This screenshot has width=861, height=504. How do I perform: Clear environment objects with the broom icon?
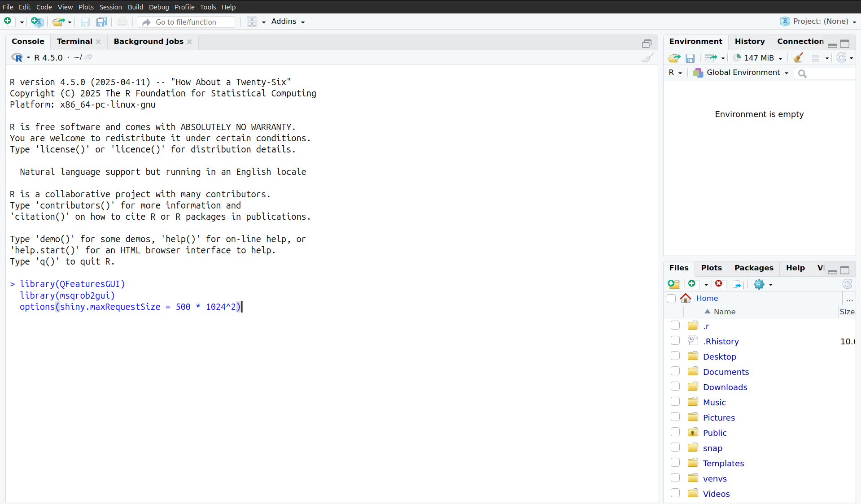tap(798, 58)
